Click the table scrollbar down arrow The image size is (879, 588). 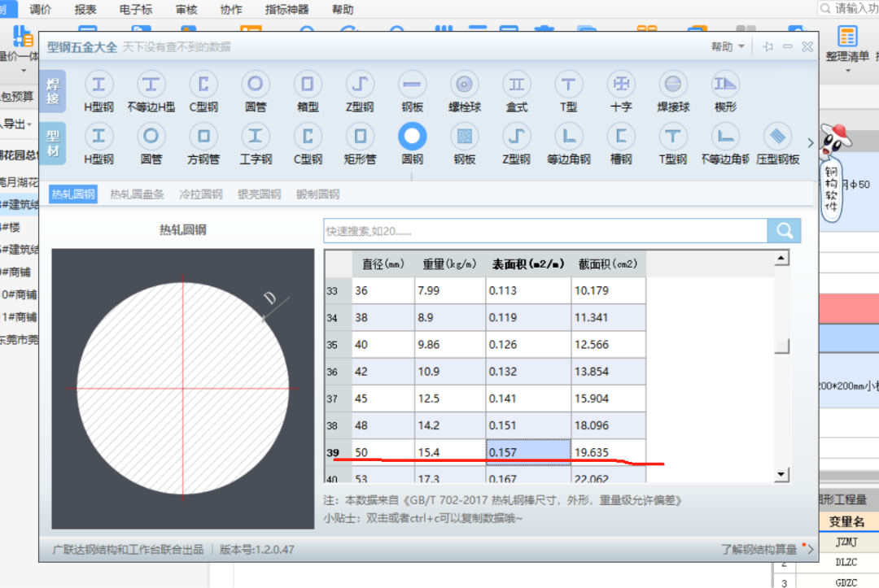tap(781, 474)
